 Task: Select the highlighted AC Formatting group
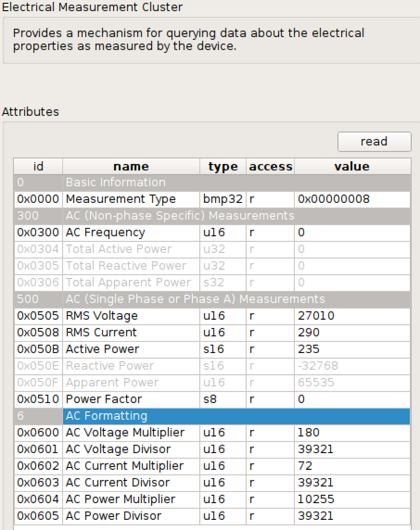(212, 416)
